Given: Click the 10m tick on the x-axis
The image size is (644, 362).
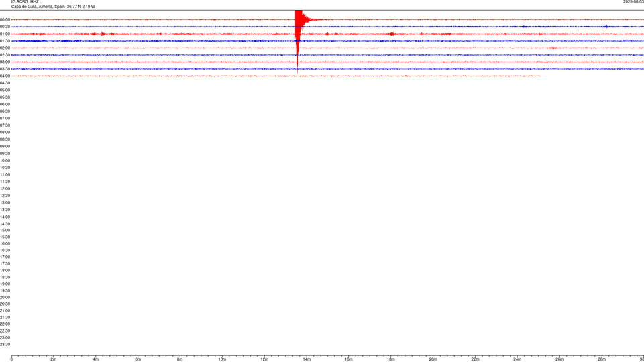Looking at the screenshot, I should click(222, 359).
